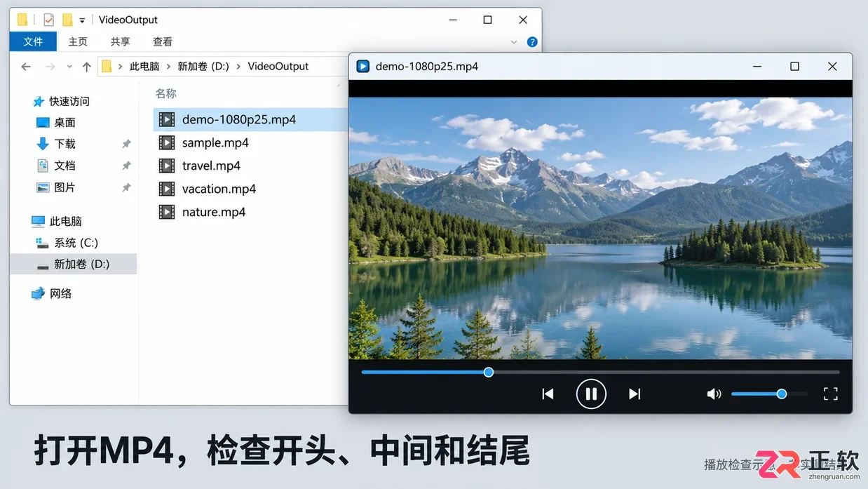Expand the chevron after 新加卷 (D:) in address bar
Viewport: 868px width, 489px height.
click(x=238, y=67)
